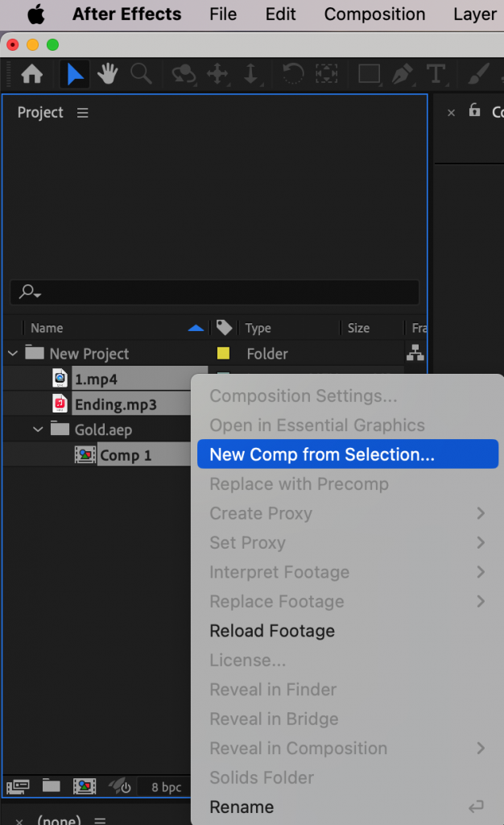Create a new folder in the Project panel
This screenshot has width=504, height=825.
pos(51,786)
